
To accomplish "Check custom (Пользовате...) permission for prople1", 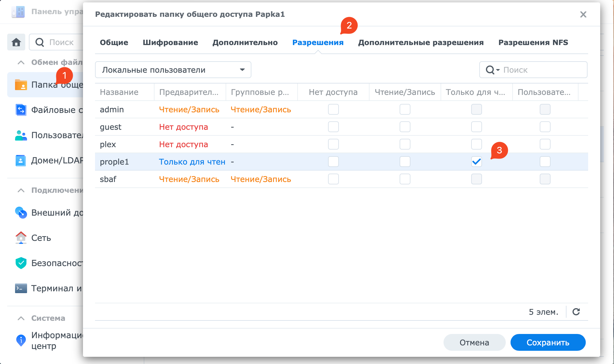I will pos(545,162).
